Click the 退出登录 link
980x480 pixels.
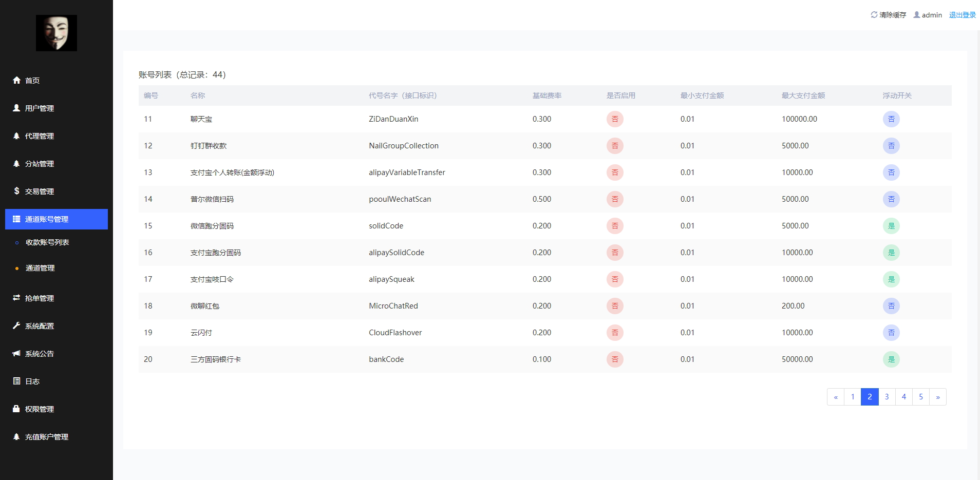click(x=962, y=15)
